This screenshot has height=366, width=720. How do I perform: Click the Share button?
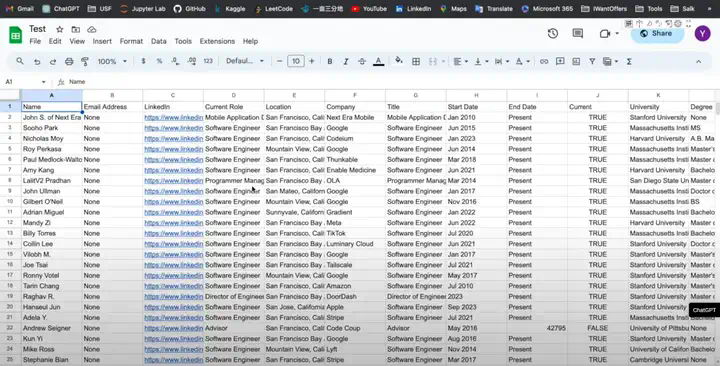(657, 34)
